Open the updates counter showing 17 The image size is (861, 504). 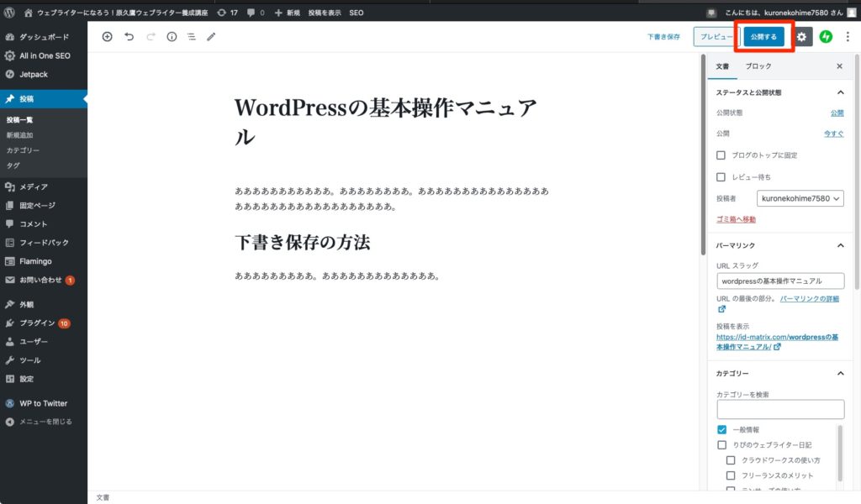(227, 13)
